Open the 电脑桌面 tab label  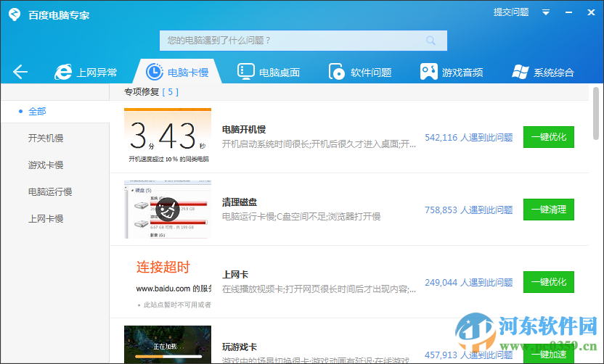(x=279, y=73)
